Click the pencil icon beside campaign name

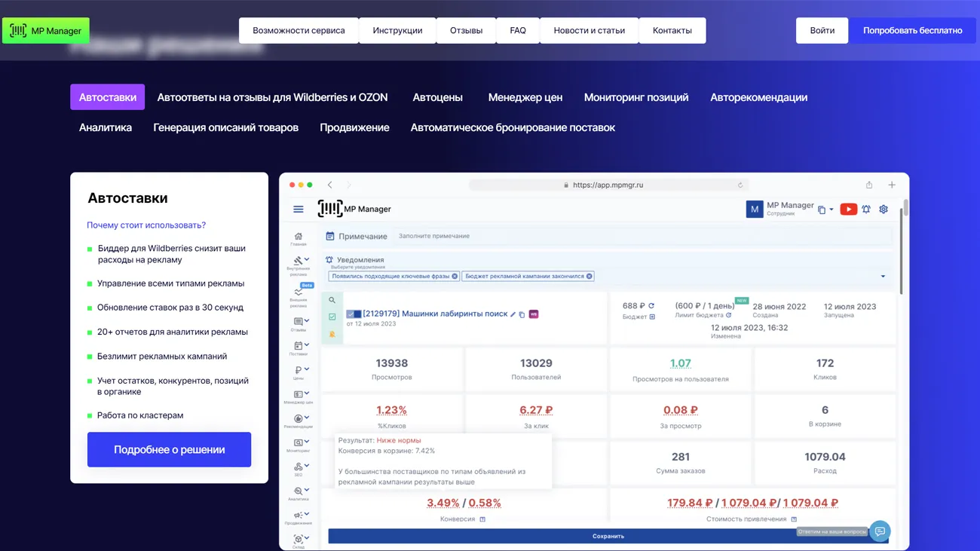(x=513, y=314)
